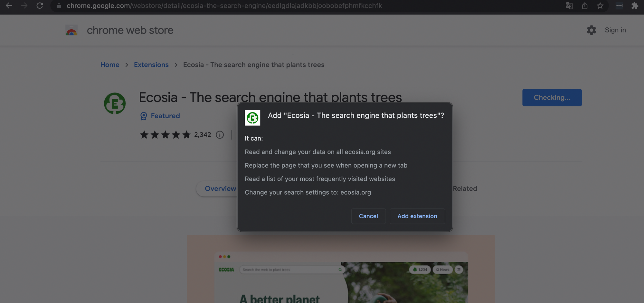
Task: Sign in to the Chrome Web Store
Action: [x=615, y=30]
